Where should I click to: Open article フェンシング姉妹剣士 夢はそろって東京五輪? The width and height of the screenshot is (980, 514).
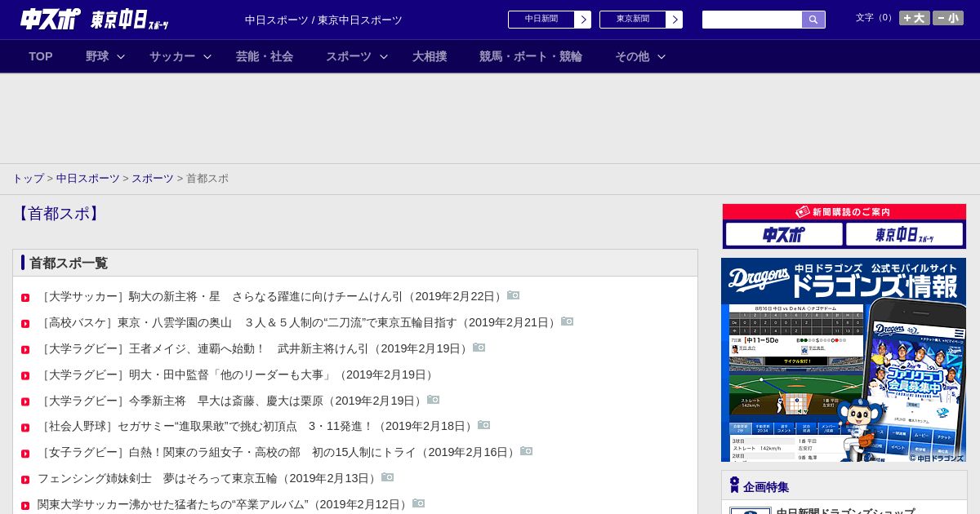tap(208, 479)
